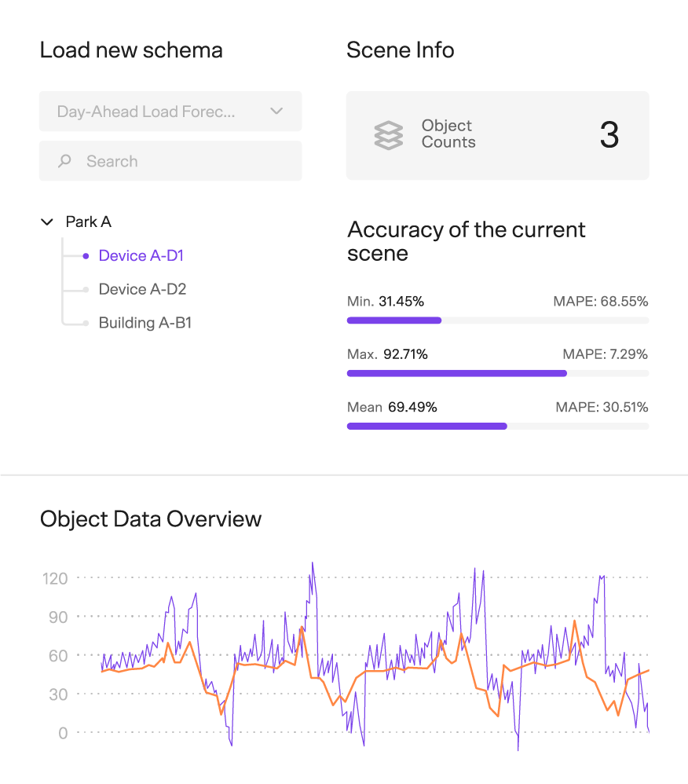Viewport: 688px width, 784px height.
Task: Click the Object Data Overview heading
Action: pyautogui.click(x=151, y=518)
